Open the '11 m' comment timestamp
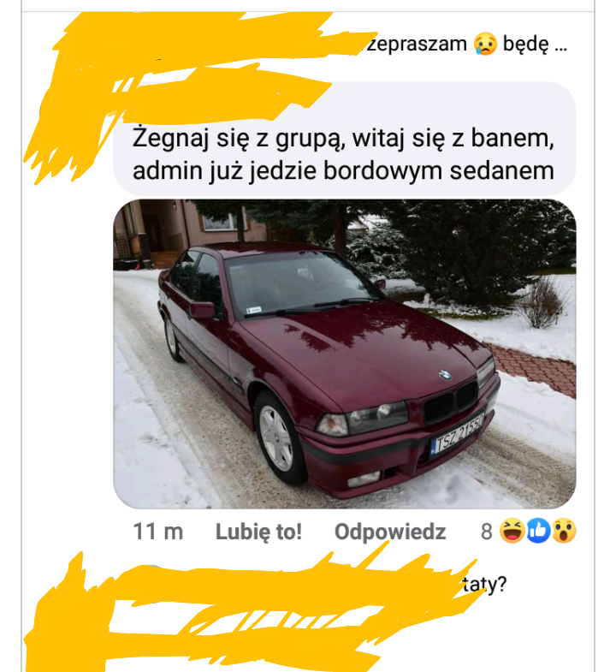616x672 pixels. 158,532
